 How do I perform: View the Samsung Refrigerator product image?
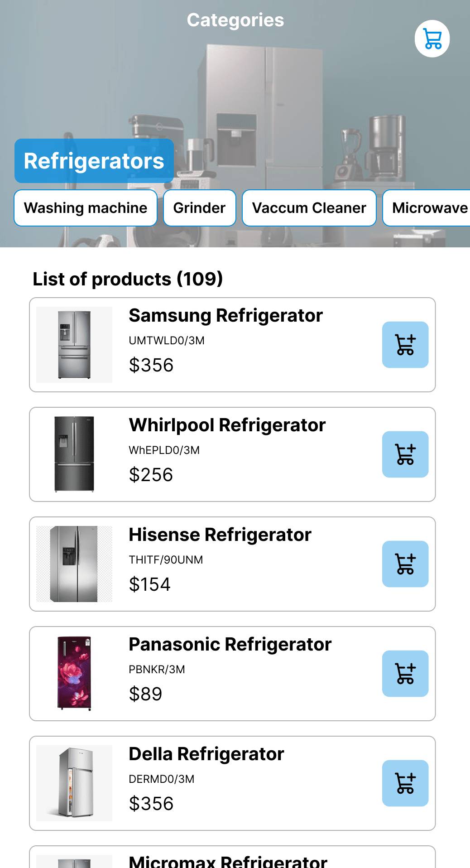(x=74, y=345)
